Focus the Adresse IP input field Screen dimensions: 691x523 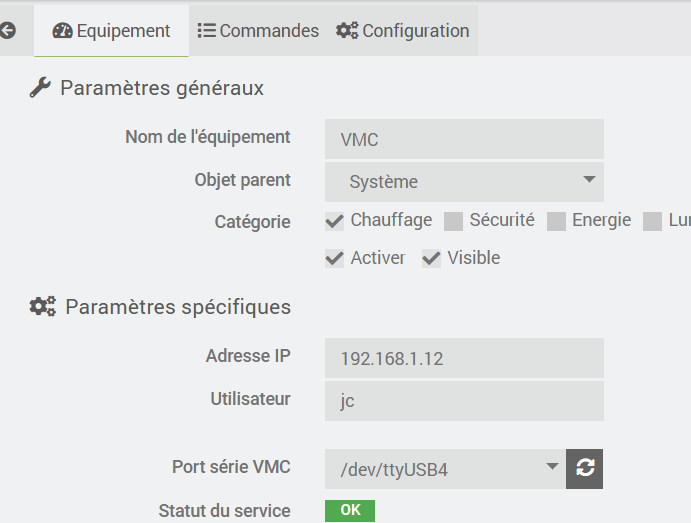pyautogui.click(x=464, y=358)
